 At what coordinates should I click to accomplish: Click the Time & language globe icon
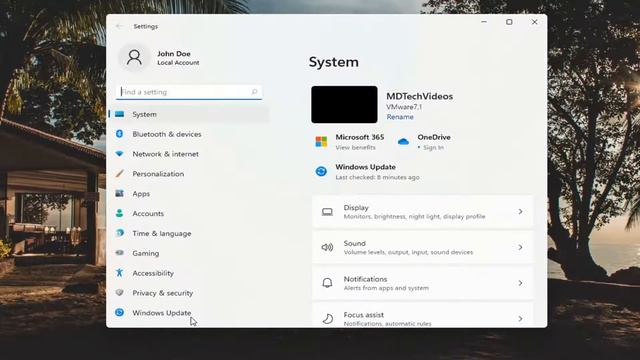point(120,233)
